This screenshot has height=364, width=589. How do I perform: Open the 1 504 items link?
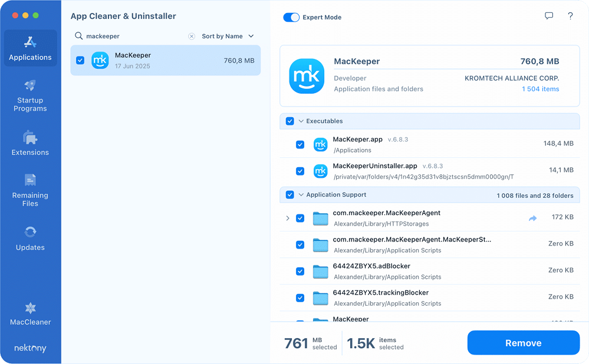coord(541,89)
